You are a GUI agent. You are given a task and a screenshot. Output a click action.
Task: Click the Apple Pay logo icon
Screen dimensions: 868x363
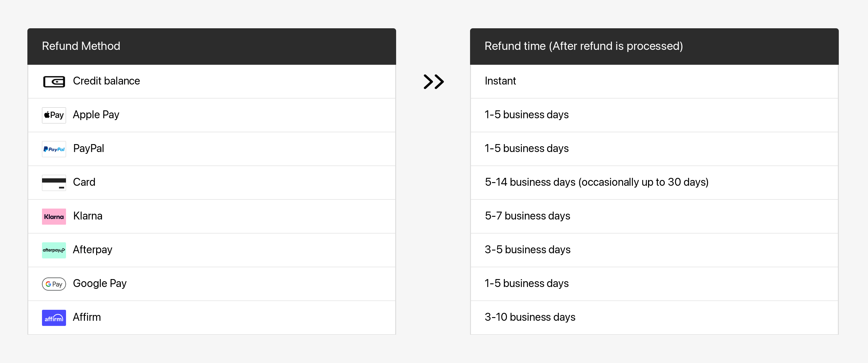[54, 115]
